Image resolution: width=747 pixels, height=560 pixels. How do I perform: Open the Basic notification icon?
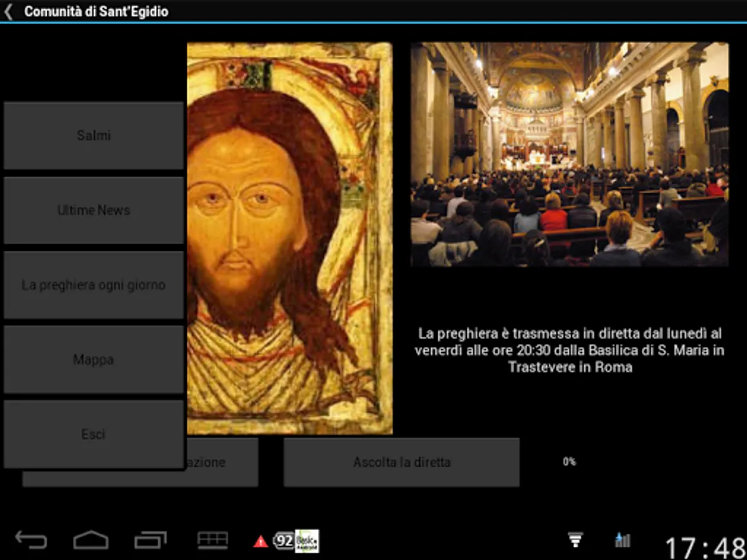point(307,541)
